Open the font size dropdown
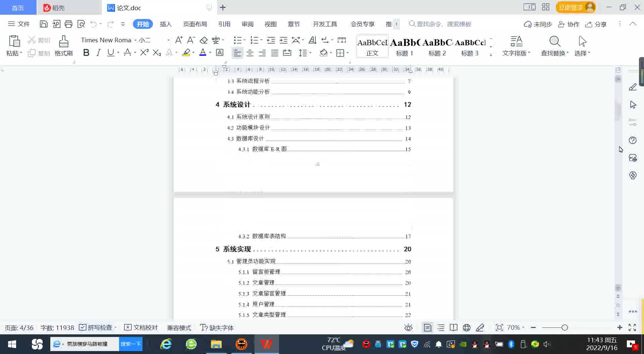 pyautogui.click(x=168, y=40)
